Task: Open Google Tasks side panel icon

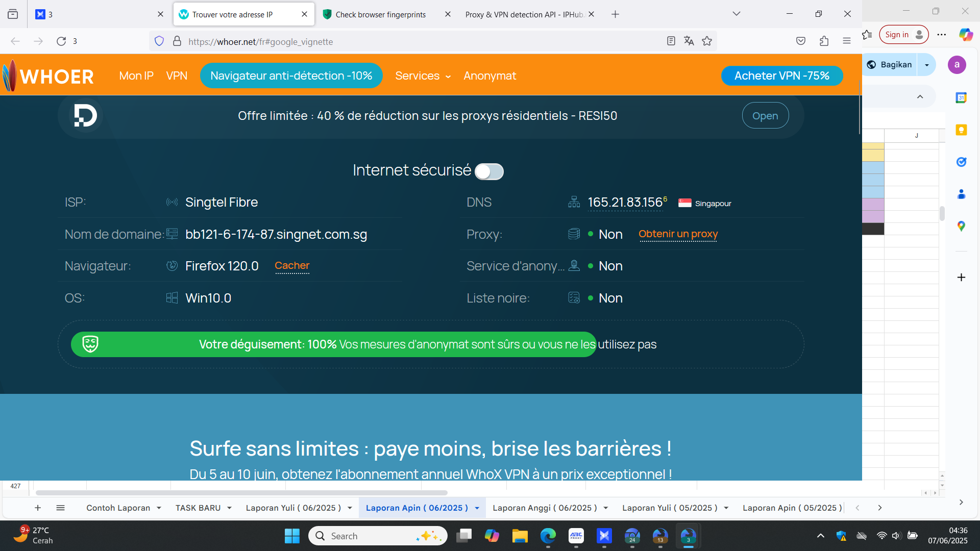Action: click(961, 162)
